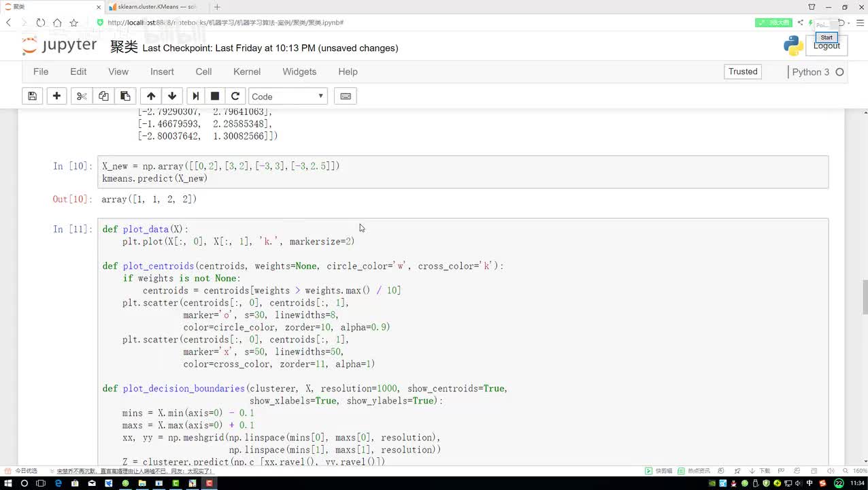Click 'def plot_decision_boundaries' line

[x=305, y=389]
